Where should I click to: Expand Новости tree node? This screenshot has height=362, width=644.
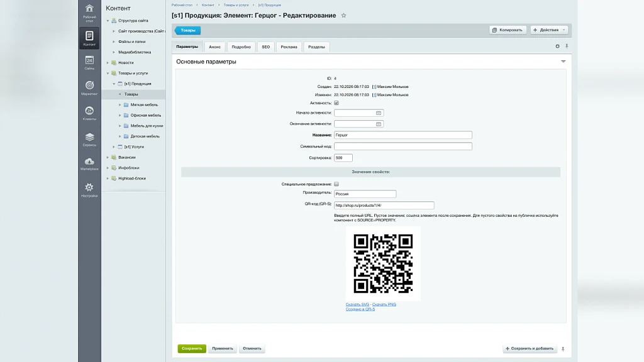coord(108,63)
